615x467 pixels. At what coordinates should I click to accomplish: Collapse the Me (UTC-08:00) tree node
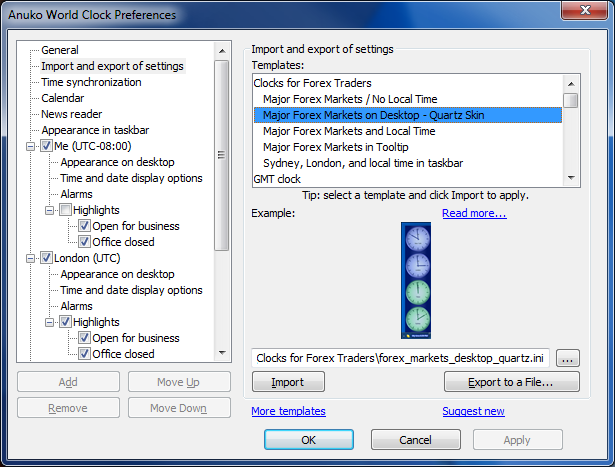pos(32,146)
